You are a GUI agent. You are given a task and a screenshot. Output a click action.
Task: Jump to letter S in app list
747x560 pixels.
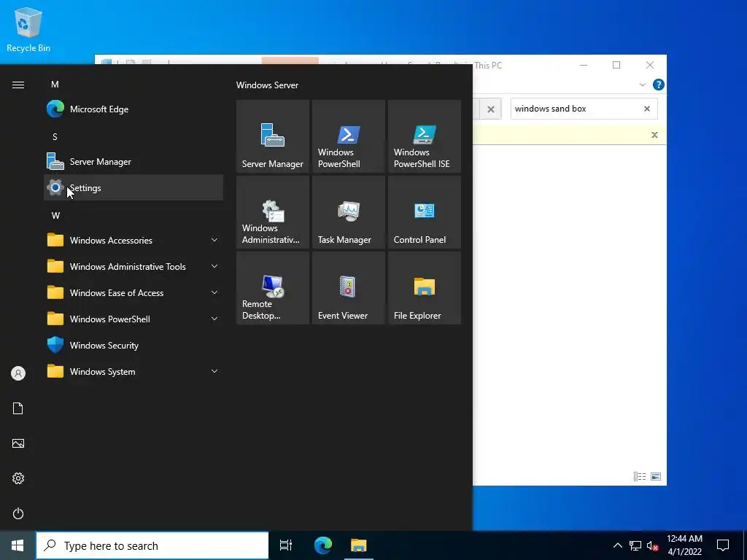[x=55, y=137]
